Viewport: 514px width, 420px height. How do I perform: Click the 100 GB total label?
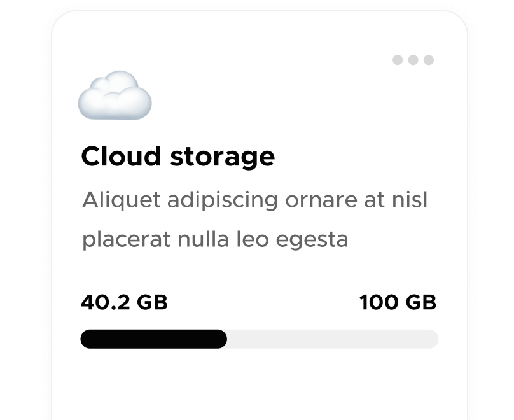coord(398,302)
